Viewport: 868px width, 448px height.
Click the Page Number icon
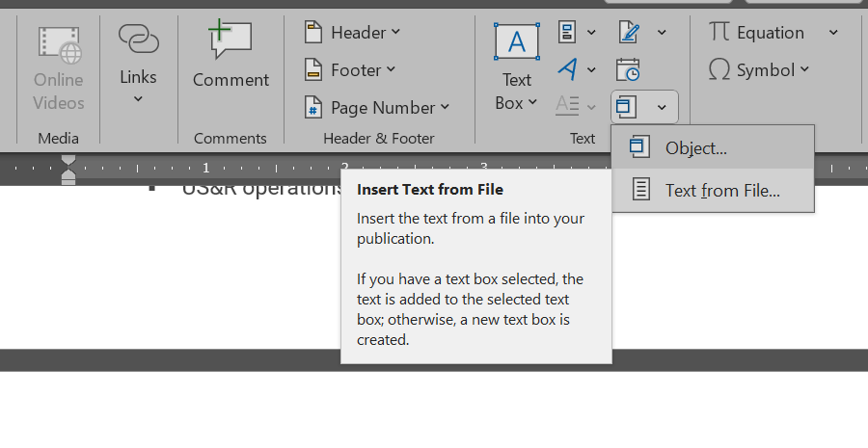[x=313, y=107]
